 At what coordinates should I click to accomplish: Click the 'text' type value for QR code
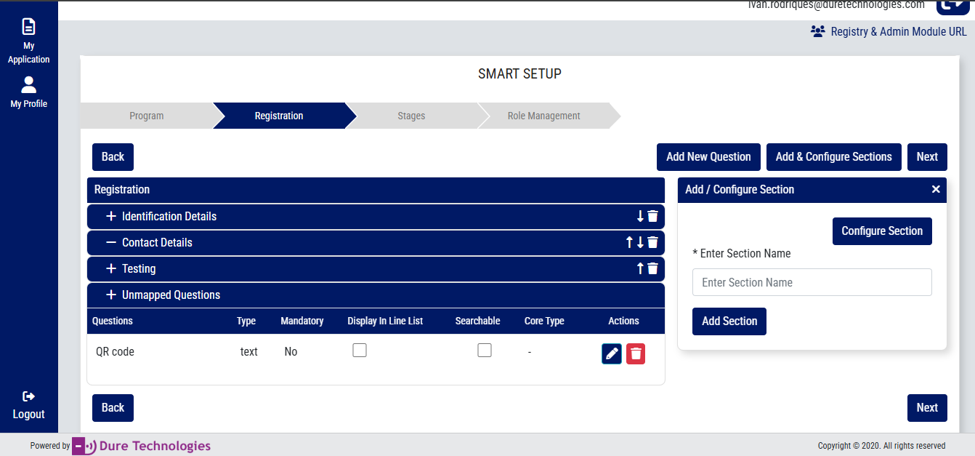point(249,352)
